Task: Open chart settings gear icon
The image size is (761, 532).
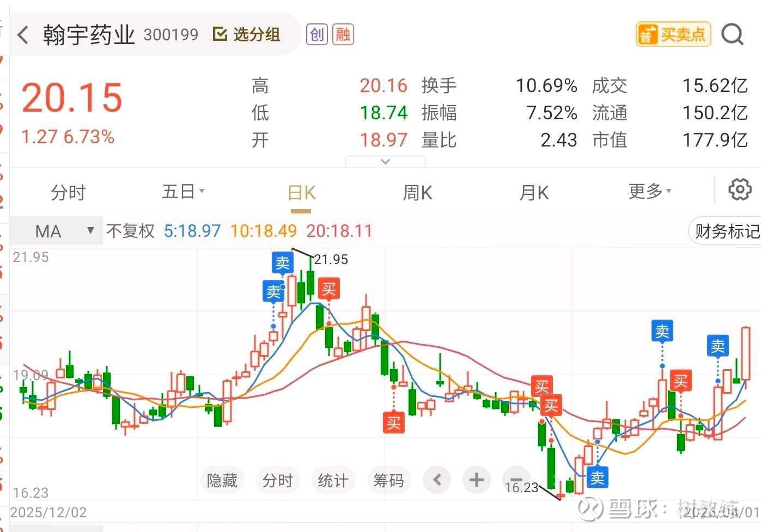Action: point(740,189)
